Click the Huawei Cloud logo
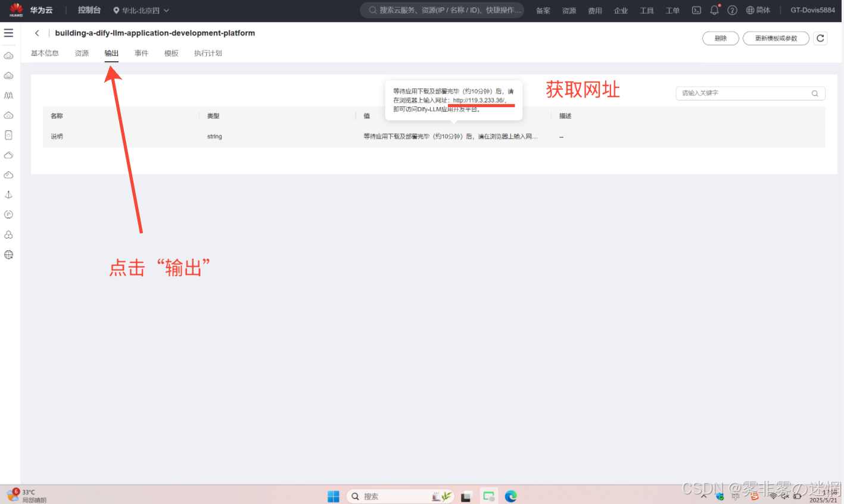The height and width of the screenshot is (504, 844). 16,10
